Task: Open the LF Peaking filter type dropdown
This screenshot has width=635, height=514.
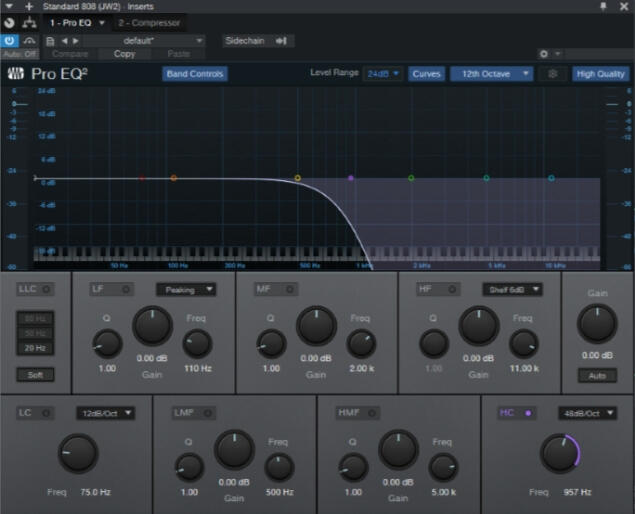Action: point(186,289)
